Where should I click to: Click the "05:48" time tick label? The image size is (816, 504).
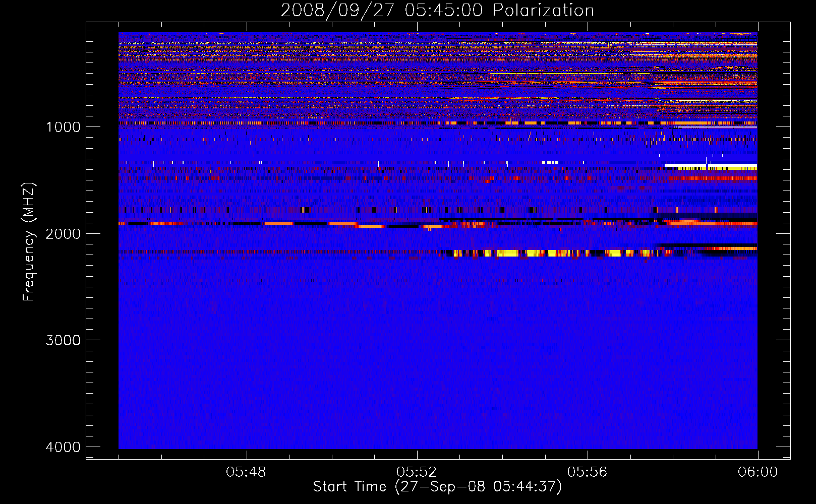coord(246,472)
